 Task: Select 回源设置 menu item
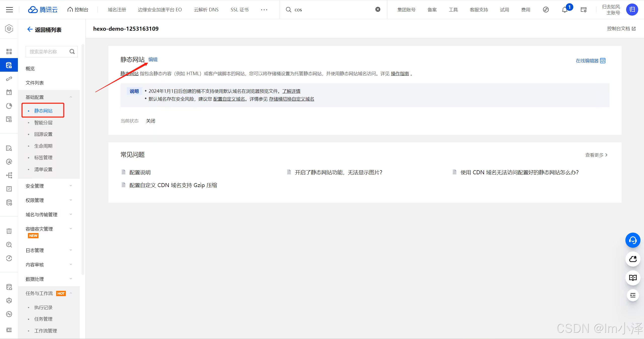(43, 134)
